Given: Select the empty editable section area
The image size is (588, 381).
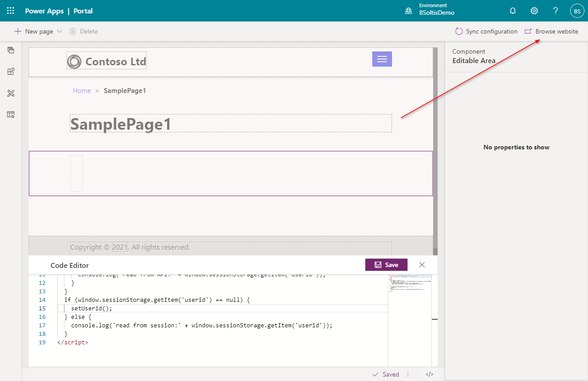Looking at the screenshot, I should (x=231, y=174).
